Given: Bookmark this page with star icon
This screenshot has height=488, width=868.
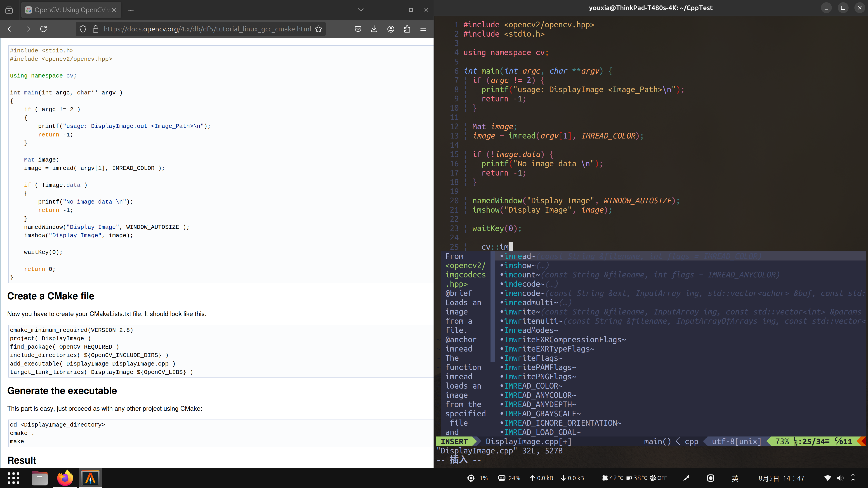Looking at the screenshot, I should [318, 29].
